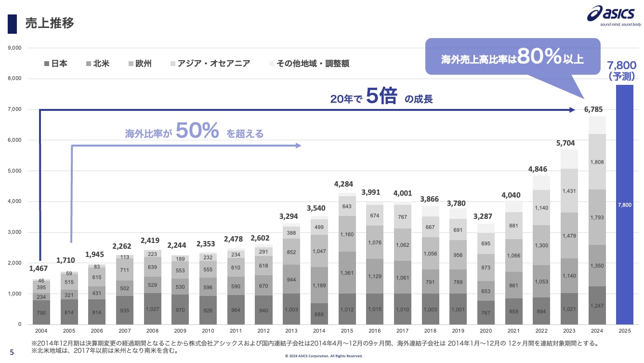Click the slide page number 5
The image size is (644, 363).
pos(12,352)
